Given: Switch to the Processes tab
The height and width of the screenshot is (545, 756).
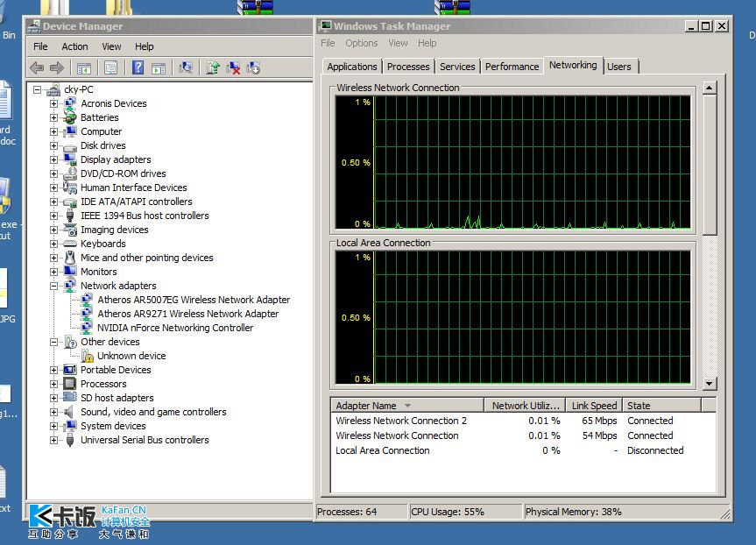Looking at the screenshot, I should click(408, 67).
